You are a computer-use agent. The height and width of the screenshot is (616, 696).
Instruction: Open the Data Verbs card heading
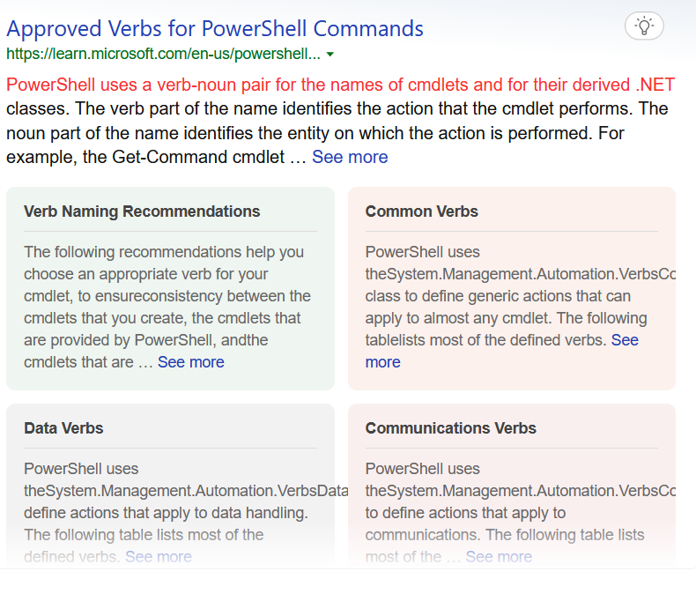63,428
